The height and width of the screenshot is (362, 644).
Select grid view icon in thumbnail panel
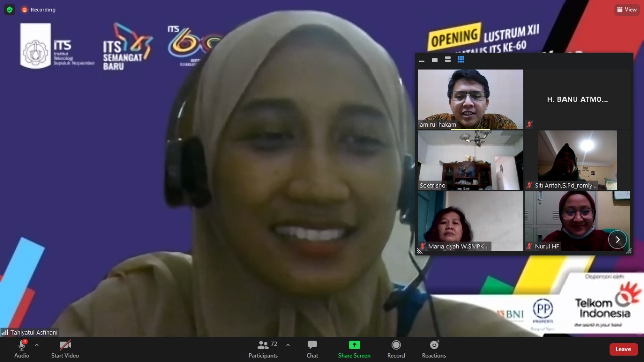pyautogui.click(x=461, y=60)
